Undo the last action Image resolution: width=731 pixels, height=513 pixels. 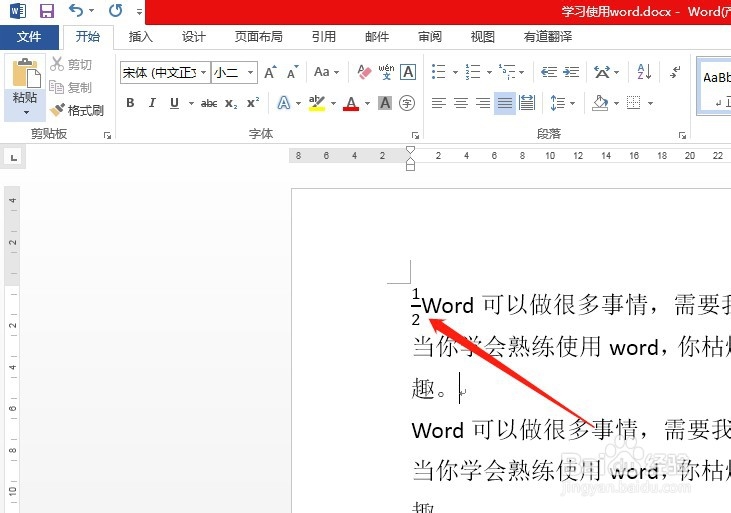(76, 10)
